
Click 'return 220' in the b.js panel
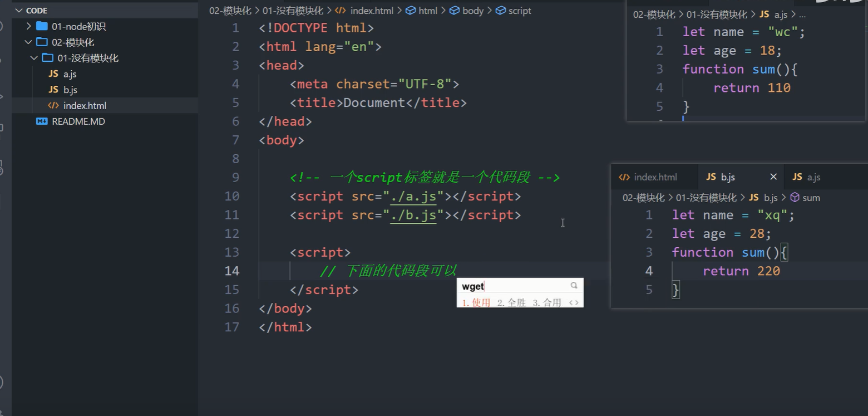[741, 271]
